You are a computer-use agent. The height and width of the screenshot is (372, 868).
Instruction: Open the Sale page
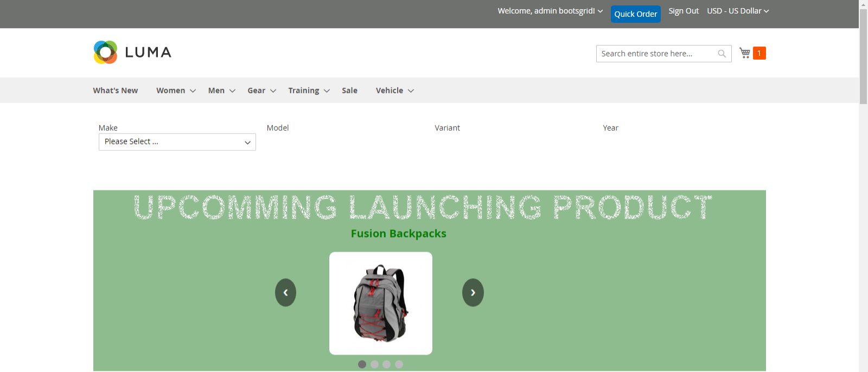[x=349, y=91]
